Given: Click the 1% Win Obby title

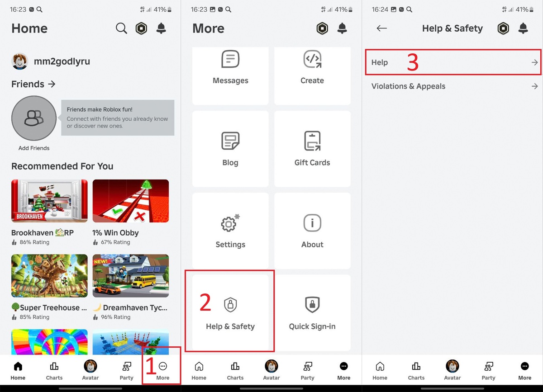Looking at the screenshot, I should (x=115, y=233).
